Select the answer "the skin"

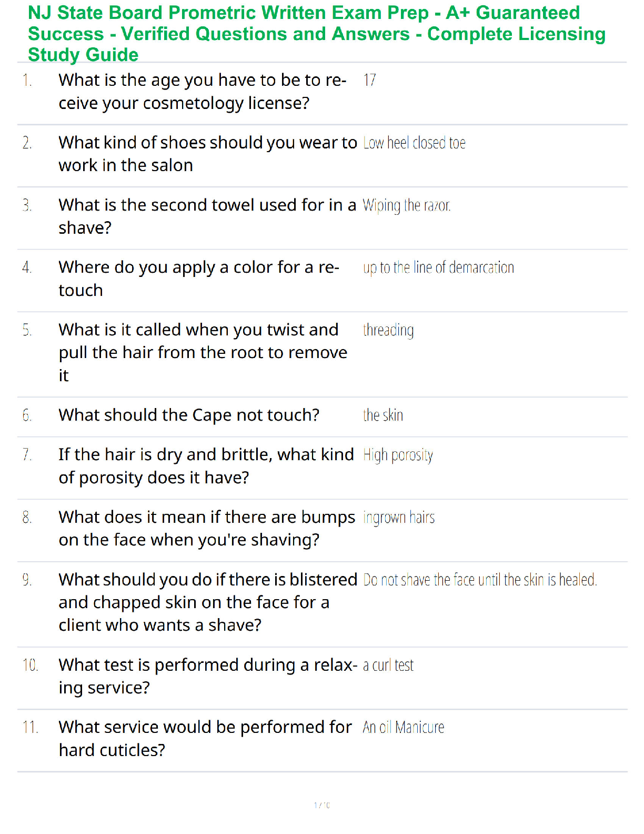pyautogui.click(x=383, y=415)
